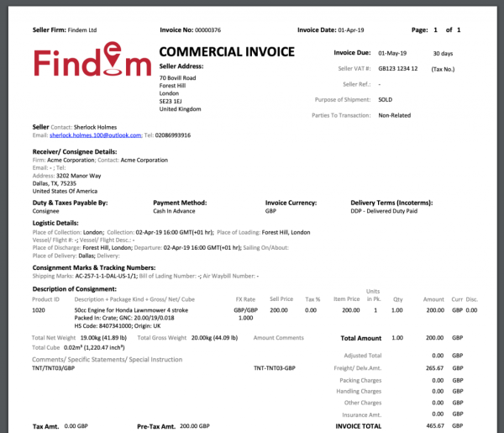This screenshot has width=504, height=433.
Task: Select product ID 1020
Action: tap(39, 310)
